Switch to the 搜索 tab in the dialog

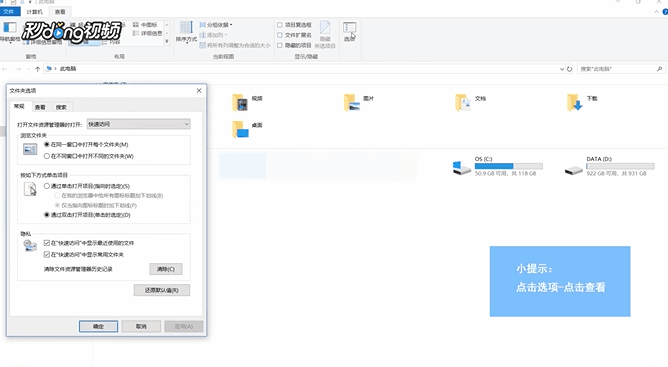[61, 107]
